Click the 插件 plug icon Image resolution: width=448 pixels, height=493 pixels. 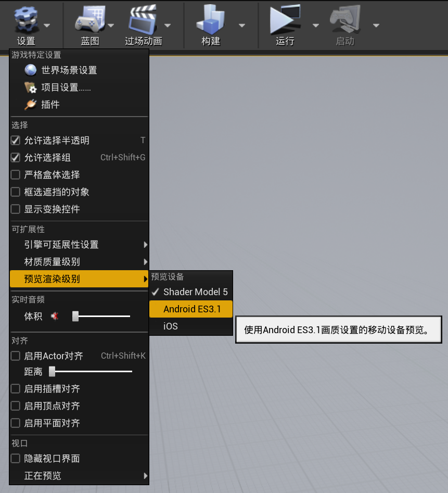point(30,104)
